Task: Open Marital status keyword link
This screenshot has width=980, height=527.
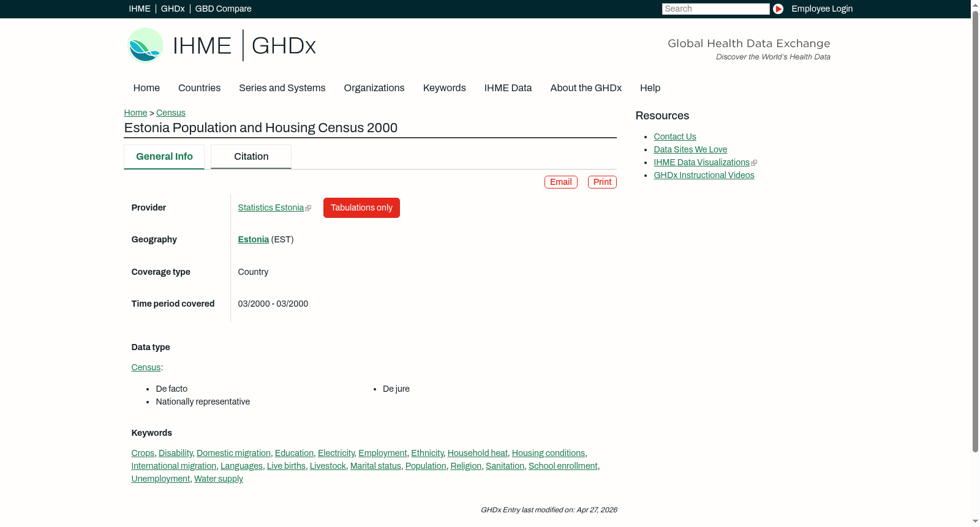Action: point(375,466)
